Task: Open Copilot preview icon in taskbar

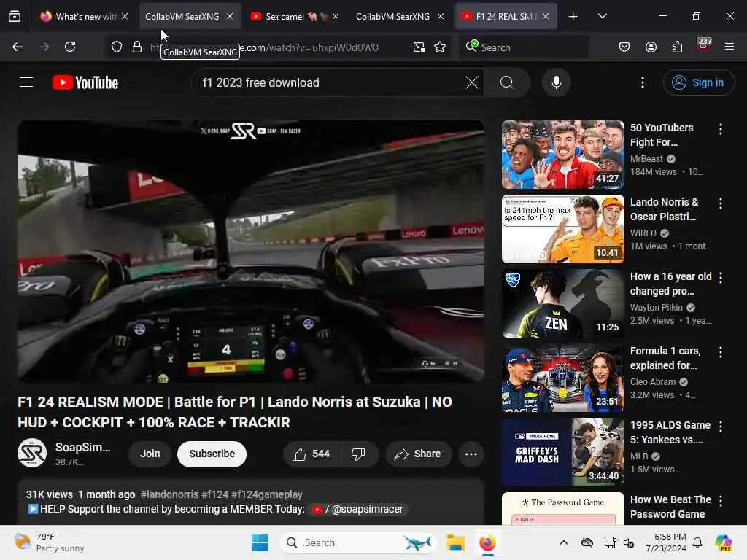Action: point(724,542)
